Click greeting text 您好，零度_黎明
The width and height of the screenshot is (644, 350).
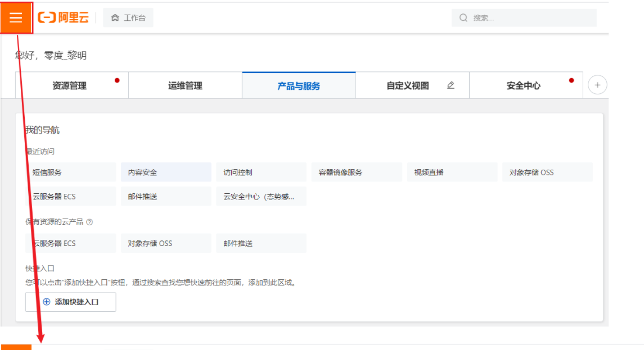pos(51,56)
